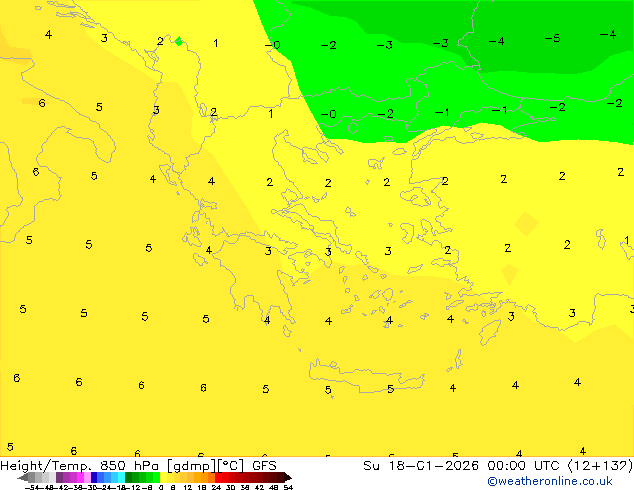Image resolution: width=634 pixels, height=490 pixels.
Task: Click the left gray arrow end of color scale
Action: [23, 478]
